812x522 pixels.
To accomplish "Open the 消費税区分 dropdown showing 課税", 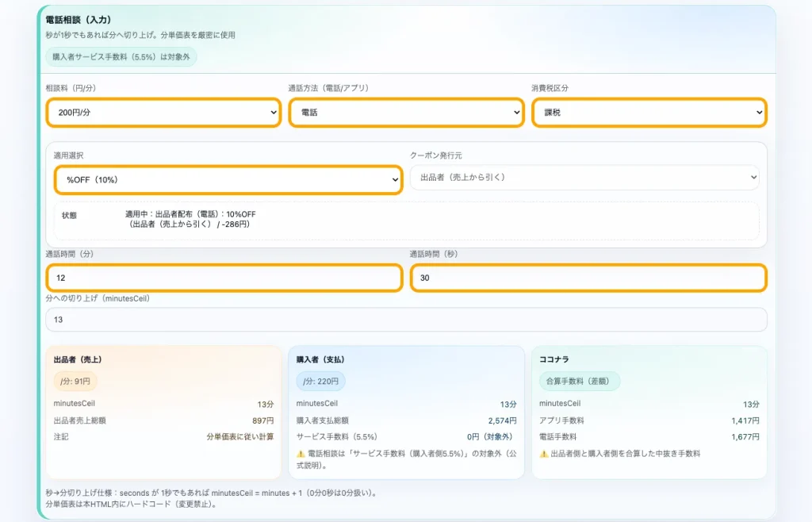I will (649, 113).
